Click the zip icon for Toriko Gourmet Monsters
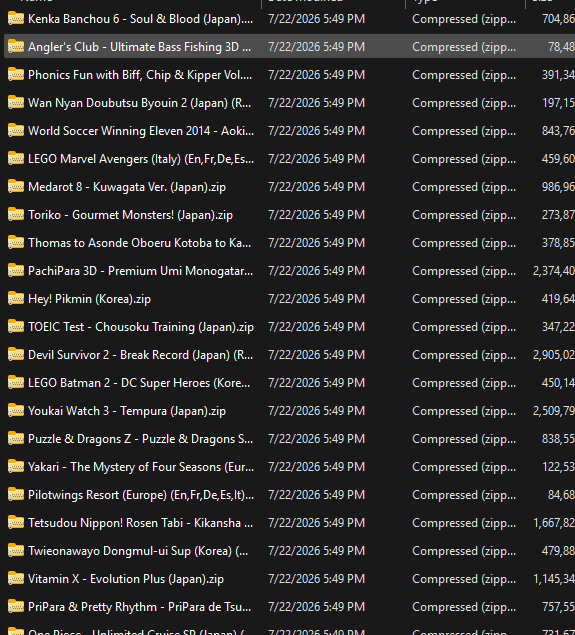 pos(16,214)
